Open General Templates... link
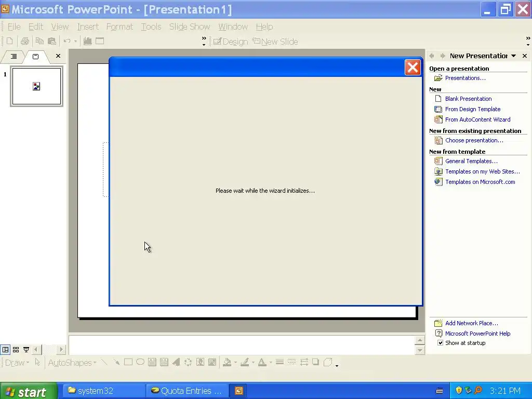Viewport: 532px width, 399px height. click(x=471, y=161)
